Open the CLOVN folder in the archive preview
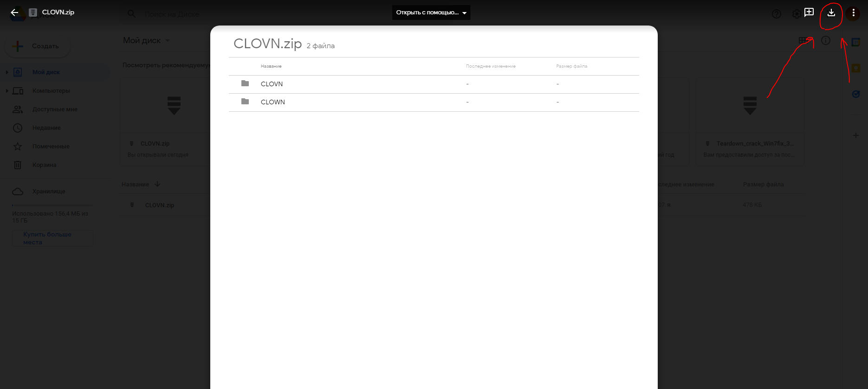Image resolution: width=868 pixels, height=389 pixels. coord(434,84)
